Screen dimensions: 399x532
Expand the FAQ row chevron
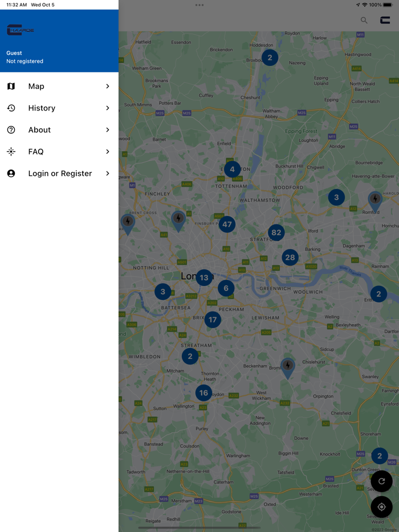pos(107,152)
